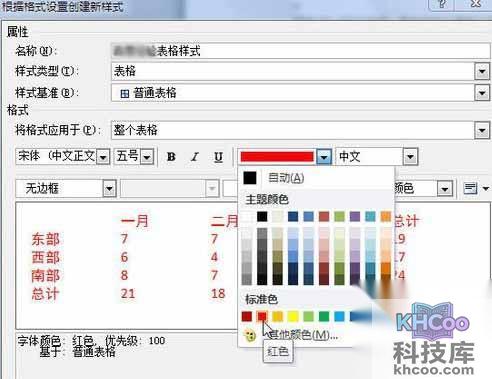Open the 无边框 border style dropdown
Image resolution: width=492 pixels, height=379 pixels.
[x=109, y=189]
